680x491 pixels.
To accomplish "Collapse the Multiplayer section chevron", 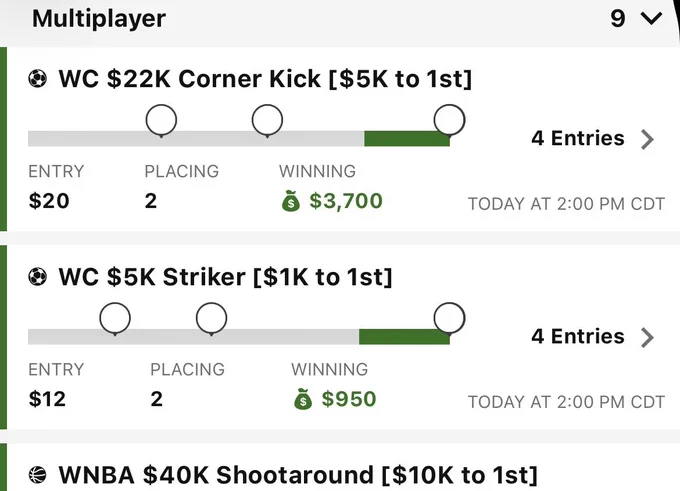I will [651, 19].
